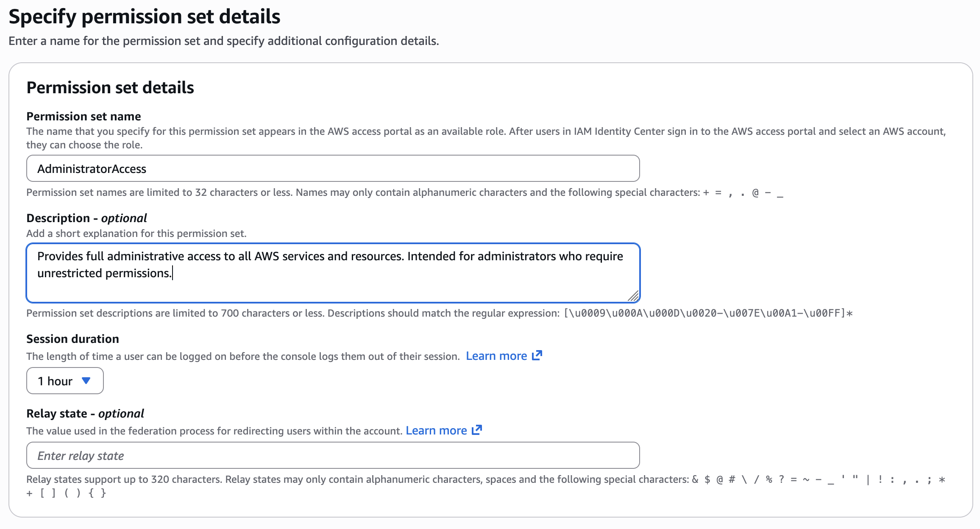
Task: Click the Relay state optional label
Action: [85, 413]
